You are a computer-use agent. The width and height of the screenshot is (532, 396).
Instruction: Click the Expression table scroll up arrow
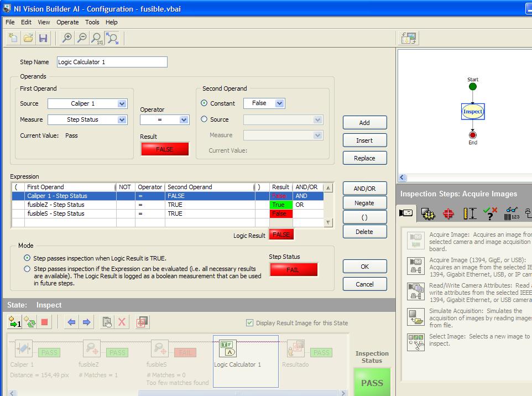(x=328, y=187)
